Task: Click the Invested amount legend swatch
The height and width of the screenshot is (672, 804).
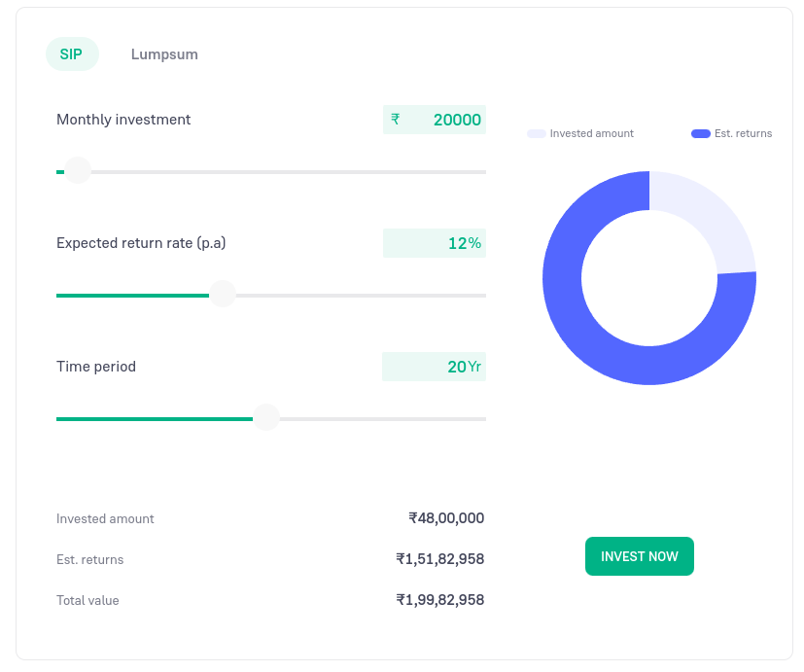Action: (x=536, y=133)
